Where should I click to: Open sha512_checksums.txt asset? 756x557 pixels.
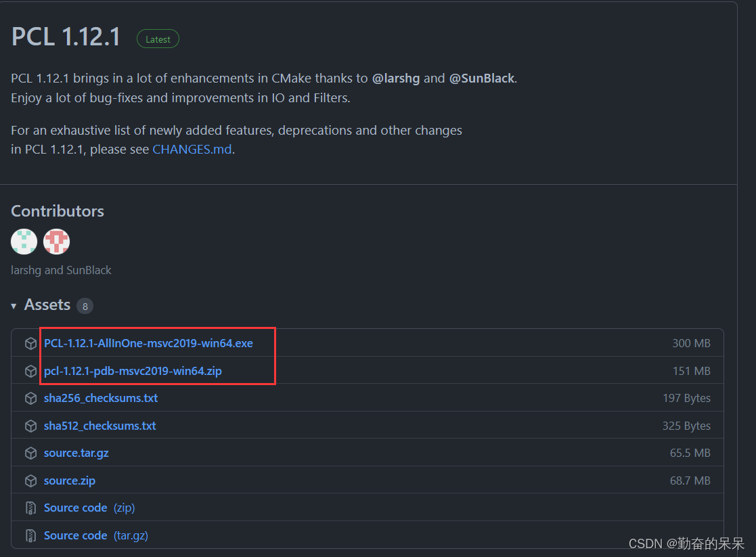pyautogui.click(x=99, y=426)
